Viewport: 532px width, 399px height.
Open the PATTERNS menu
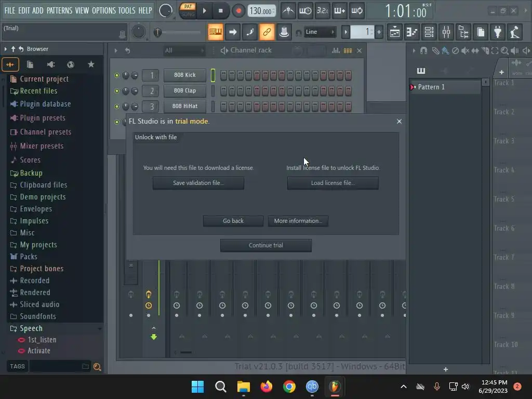tap(59, 10)
